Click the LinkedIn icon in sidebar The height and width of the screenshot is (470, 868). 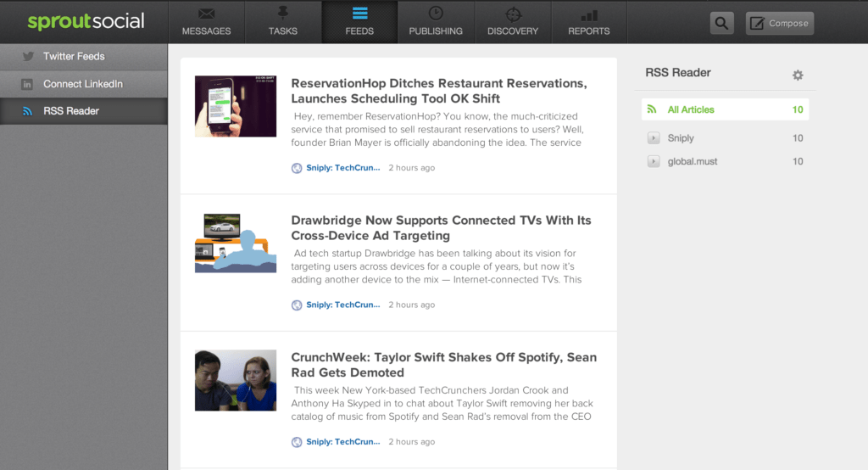[x=28, y=84]
